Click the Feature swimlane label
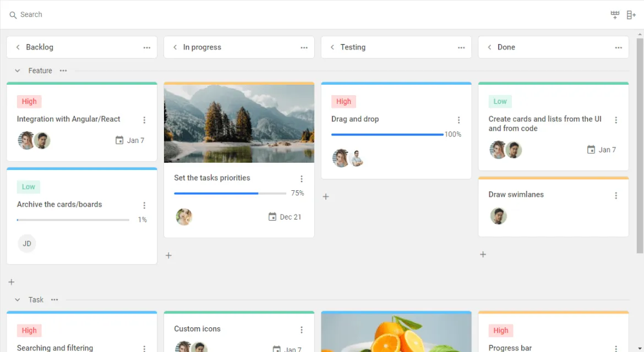The width and height of the screenshot is (644, 352). coord(40,70)
